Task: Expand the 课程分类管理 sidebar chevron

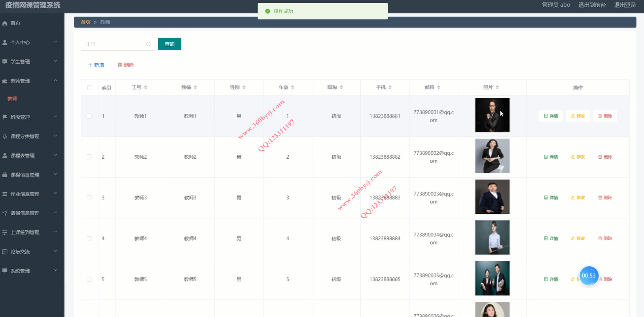Action: tap(55, 136)
